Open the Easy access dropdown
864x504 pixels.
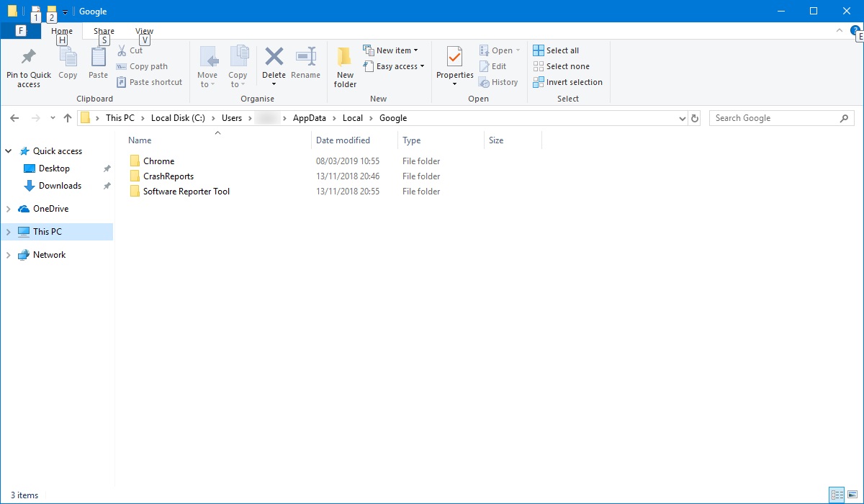[394, 66]
